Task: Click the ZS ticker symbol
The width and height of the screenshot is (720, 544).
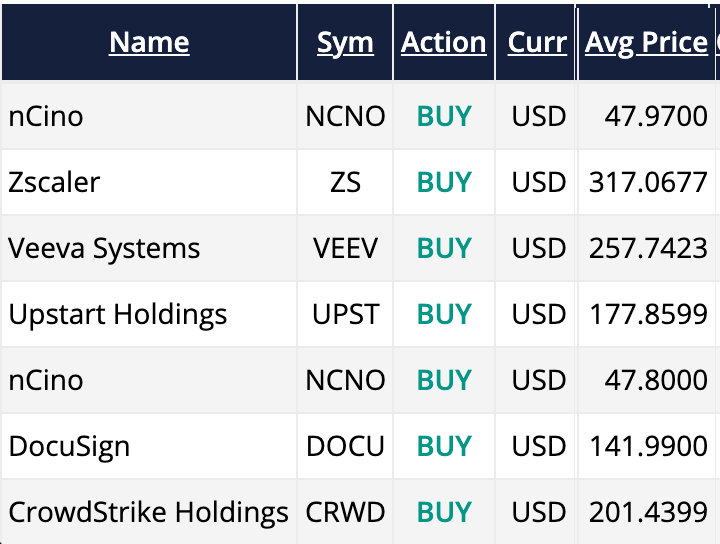Action: (345, 182)
